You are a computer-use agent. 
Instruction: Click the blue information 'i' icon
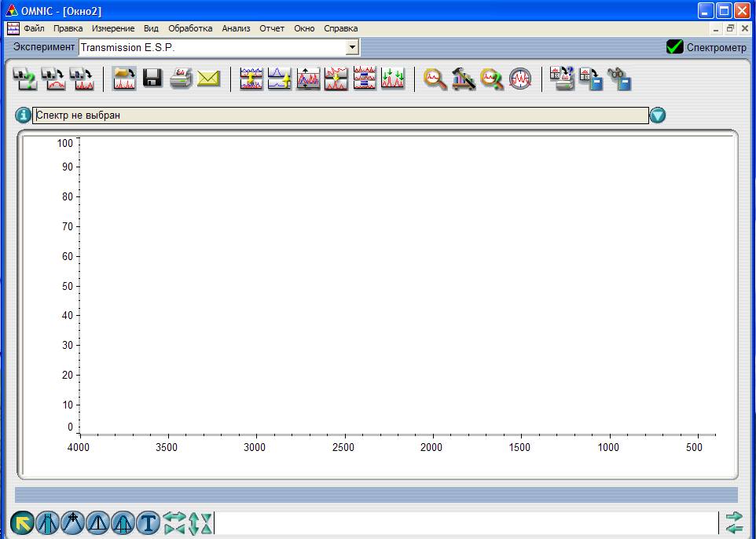(x=23, y=115)
